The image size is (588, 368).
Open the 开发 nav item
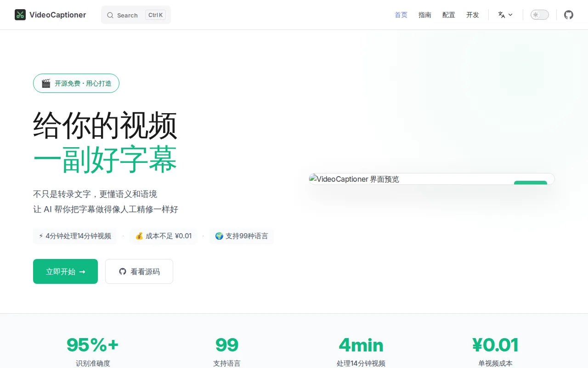click(x=473, y=15)
